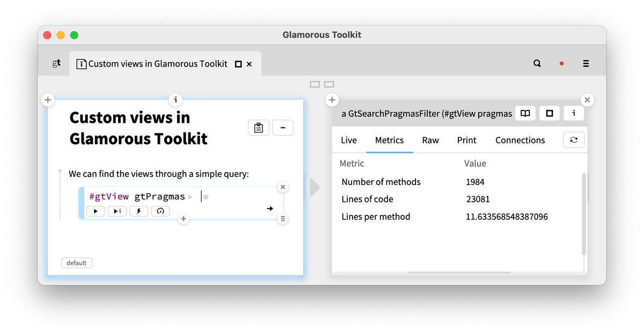Click the value 1984
Image resolution: width=644 pixels, height=335 pixels.
(475, 182)
